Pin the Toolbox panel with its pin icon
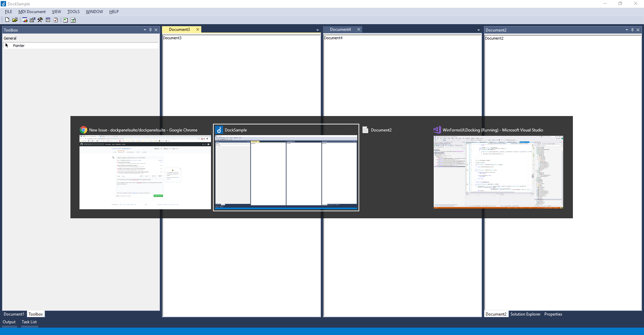 [x=150, y=30]
